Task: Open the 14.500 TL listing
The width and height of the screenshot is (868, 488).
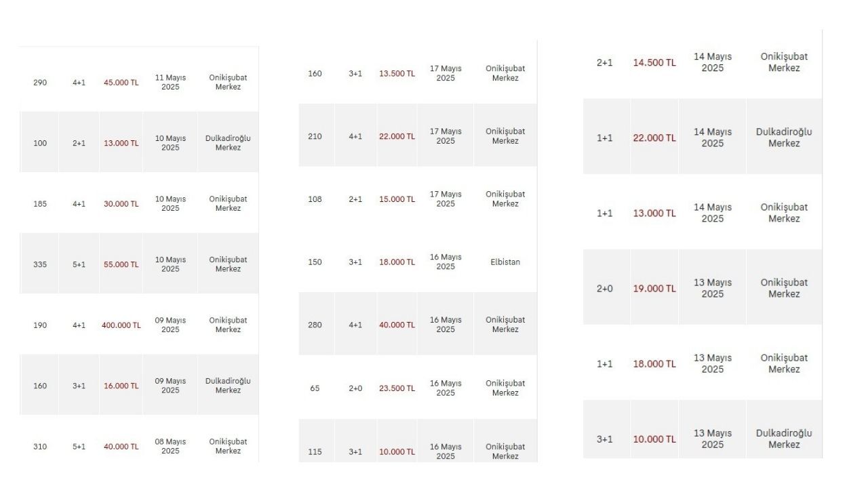Action: point(654,62)
